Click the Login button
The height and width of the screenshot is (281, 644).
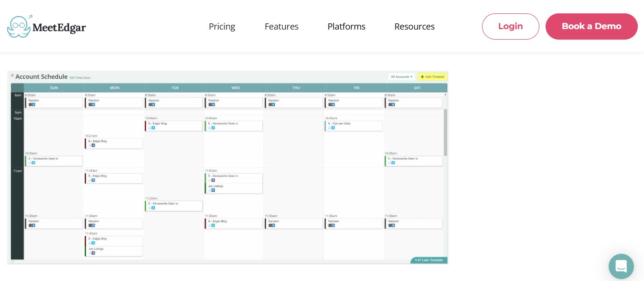[x=510, y=26]
